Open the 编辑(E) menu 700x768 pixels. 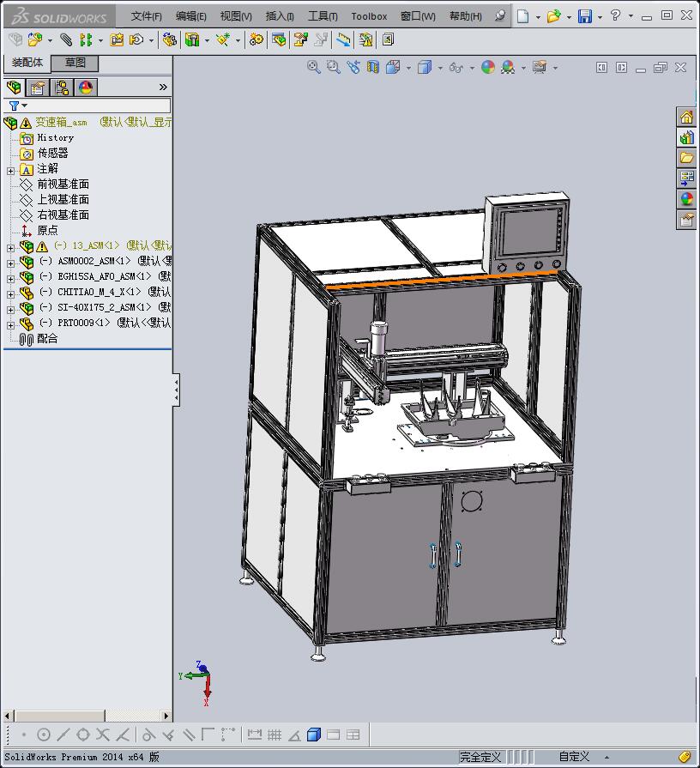[x=190, y=16]
